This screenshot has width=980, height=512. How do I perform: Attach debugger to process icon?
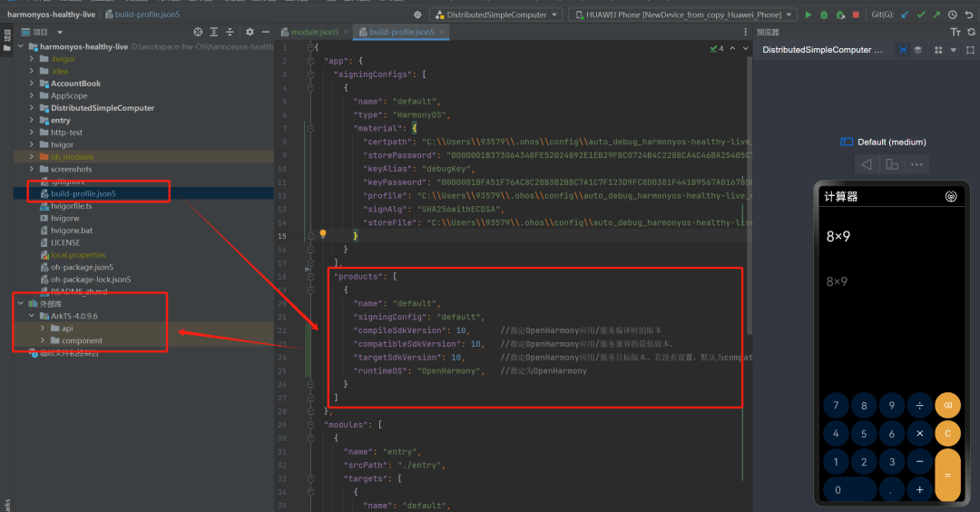[840, 15]
